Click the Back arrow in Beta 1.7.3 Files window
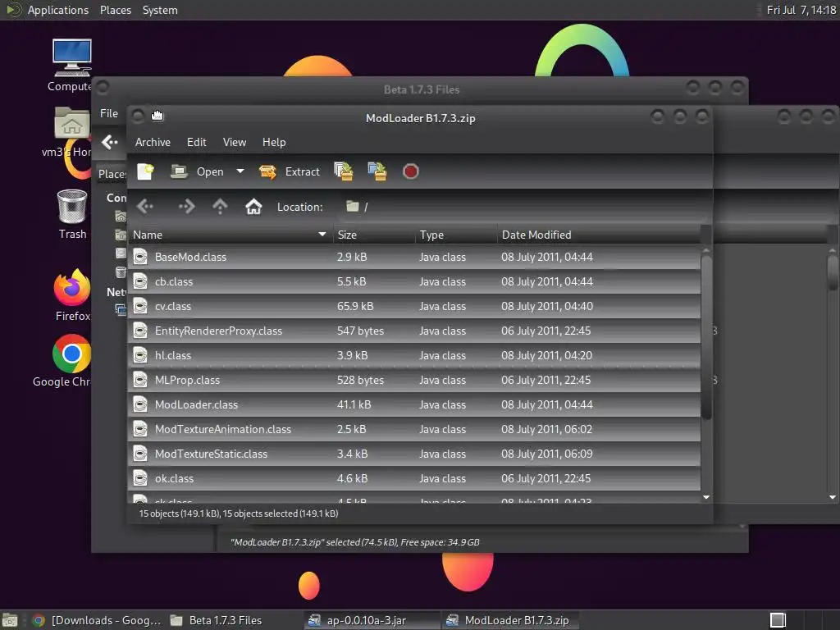The image size is (840, 630). tap(110, 142)
